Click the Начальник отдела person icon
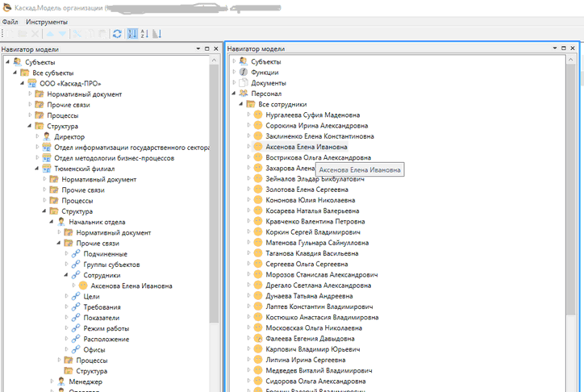 [x=61, y=222]
